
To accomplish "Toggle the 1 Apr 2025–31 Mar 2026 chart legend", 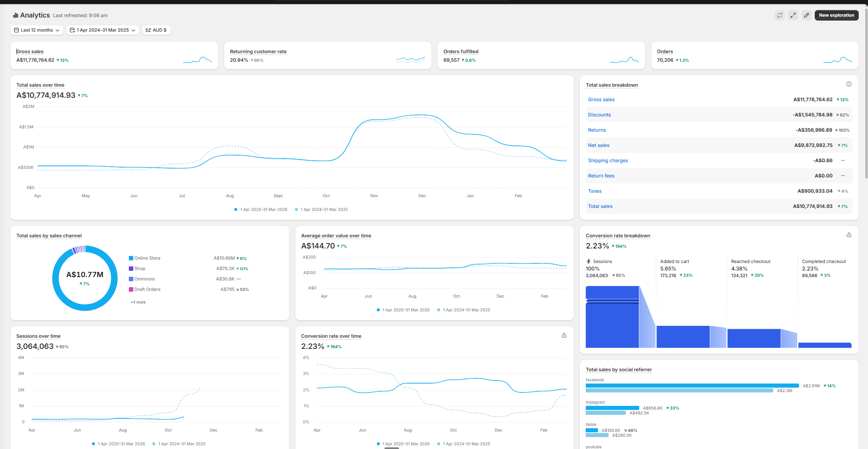I will click(x=261, y=209).
